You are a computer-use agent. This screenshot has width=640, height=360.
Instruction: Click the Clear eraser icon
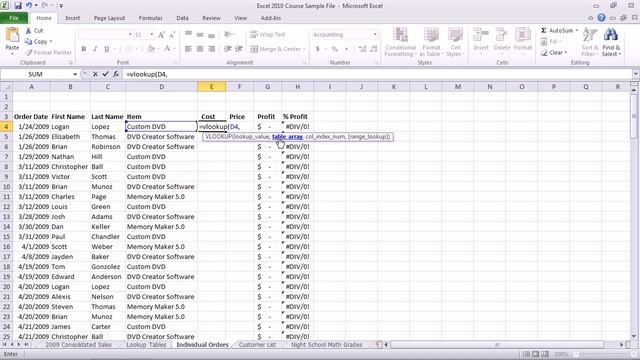click(x=544, y=52)
